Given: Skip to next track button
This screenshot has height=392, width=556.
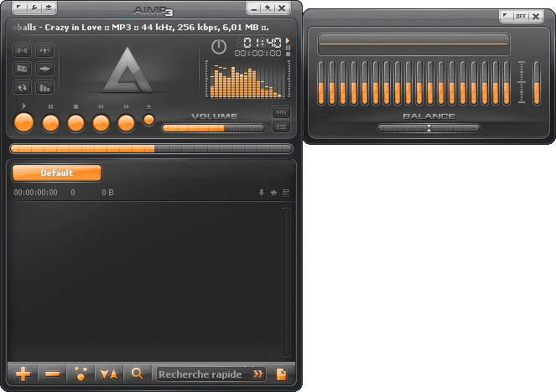Looking at the screenshot, I should 127,124.
